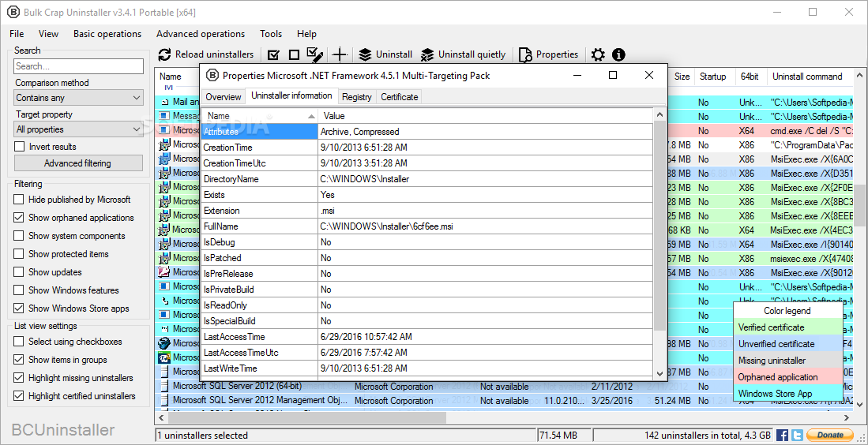Enable Select using checkboxes
This screenshot has width=868, height=445.
pos(19,342)
